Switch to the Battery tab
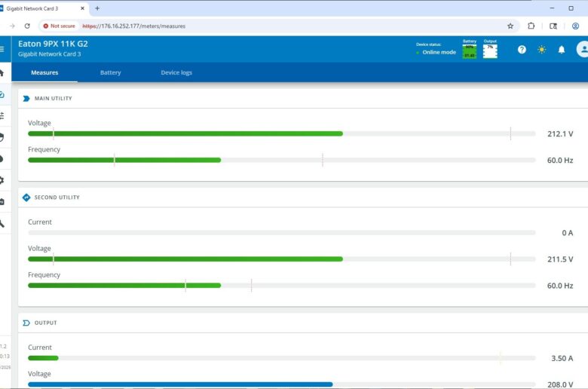The image size is (588, 389). (110, 73)
